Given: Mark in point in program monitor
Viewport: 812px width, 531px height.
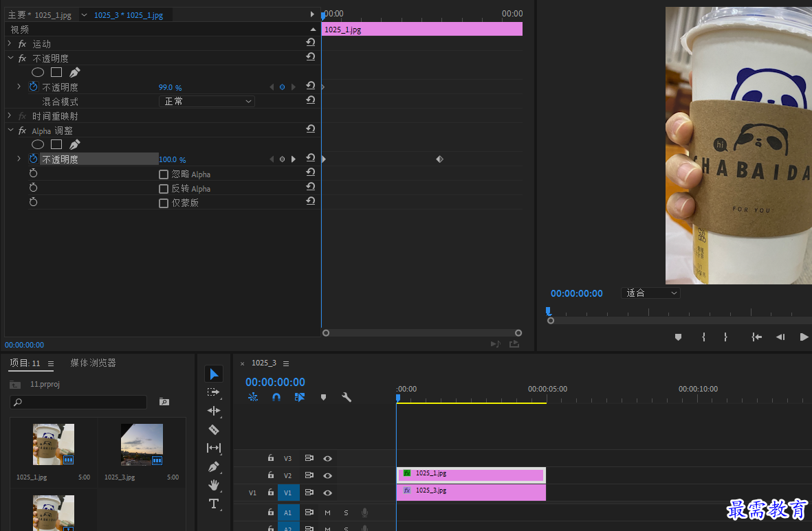Looking at the screenshot, I should point(703,337).
